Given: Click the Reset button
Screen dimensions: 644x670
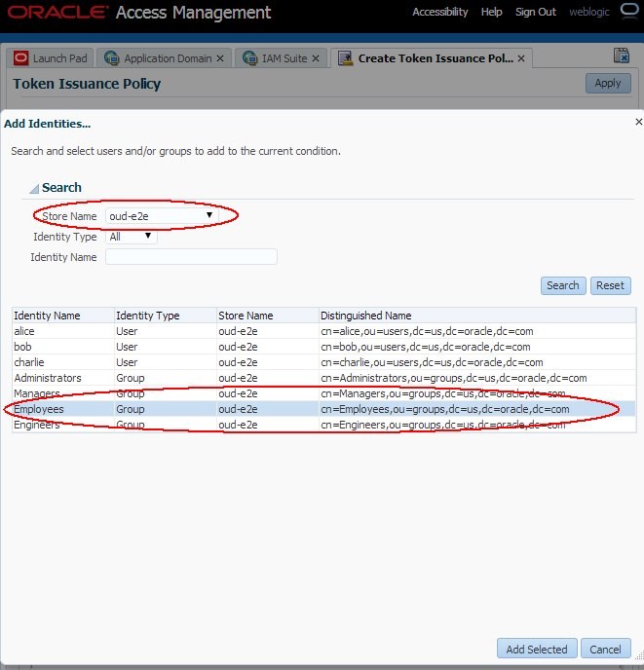Looking at the screenshot, I should click(x=611, y=285).
